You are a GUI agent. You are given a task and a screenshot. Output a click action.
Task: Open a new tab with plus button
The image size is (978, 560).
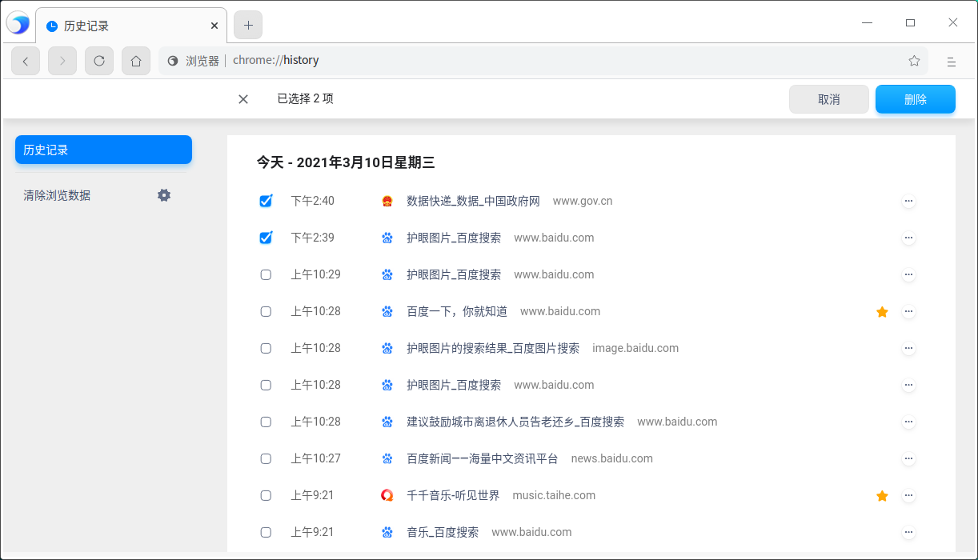point(248,26)
